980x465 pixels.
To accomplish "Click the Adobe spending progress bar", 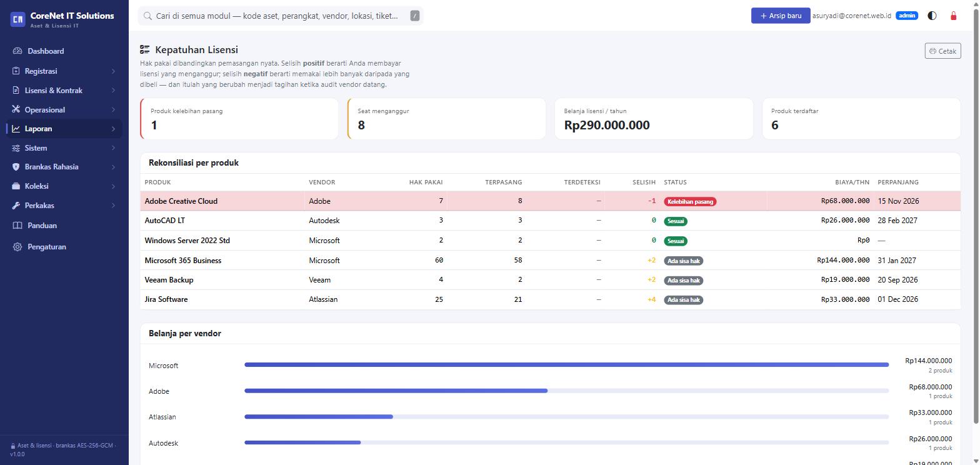I will [566, 391].
